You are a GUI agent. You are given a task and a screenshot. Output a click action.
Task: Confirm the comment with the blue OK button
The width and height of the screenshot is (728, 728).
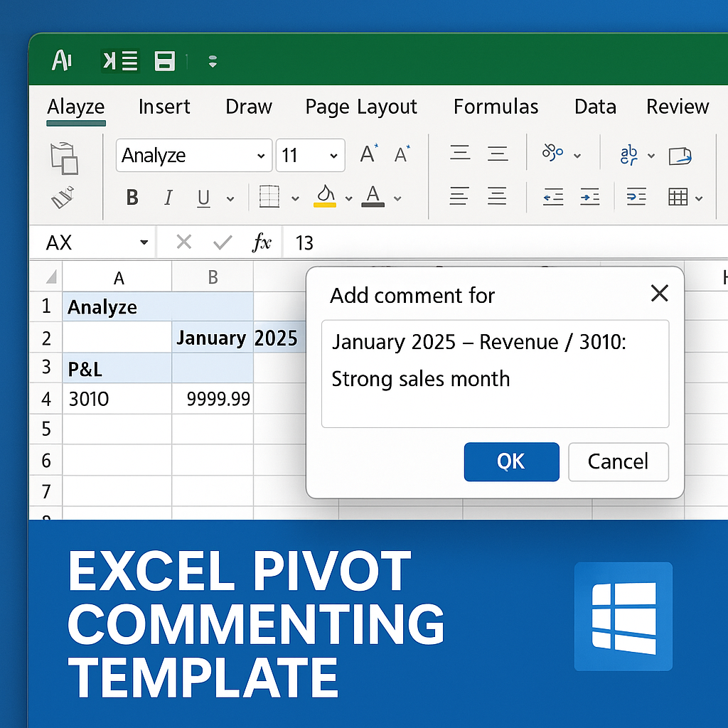coord(512,461)
